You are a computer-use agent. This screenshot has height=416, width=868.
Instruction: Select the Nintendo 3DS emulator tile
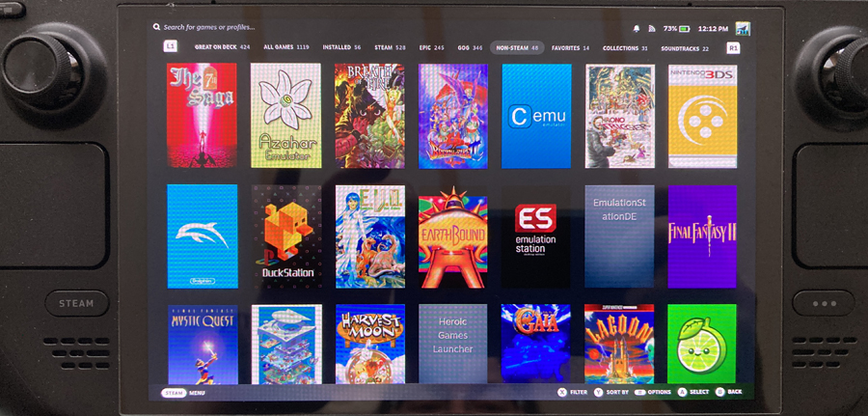(x=702, y=116)
